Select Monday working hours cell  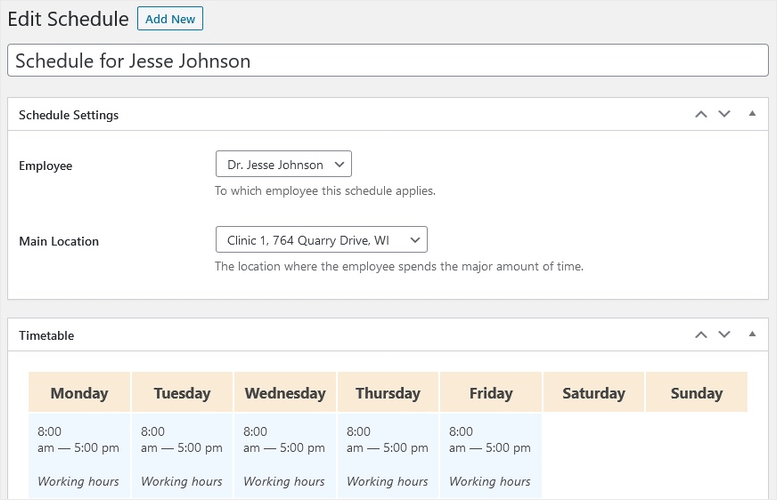point(79,456)
